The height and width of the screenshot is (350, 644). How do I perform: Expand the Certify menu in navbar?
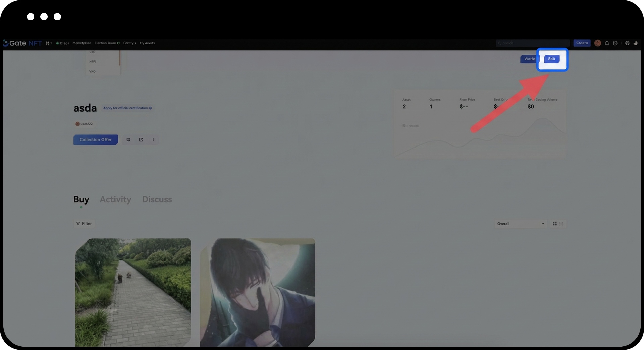coord(129,43)
